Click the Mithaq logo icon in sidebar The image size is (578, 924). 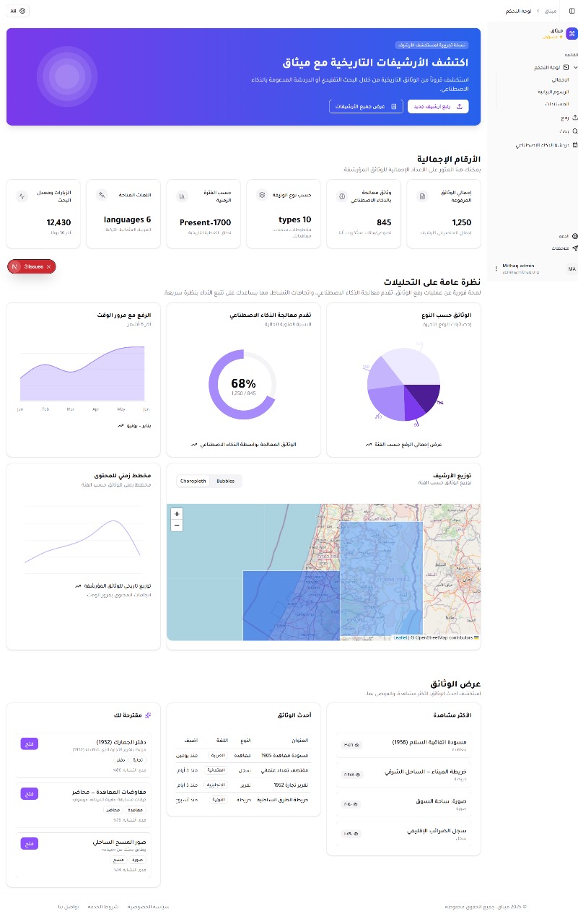tap(572, 33)
